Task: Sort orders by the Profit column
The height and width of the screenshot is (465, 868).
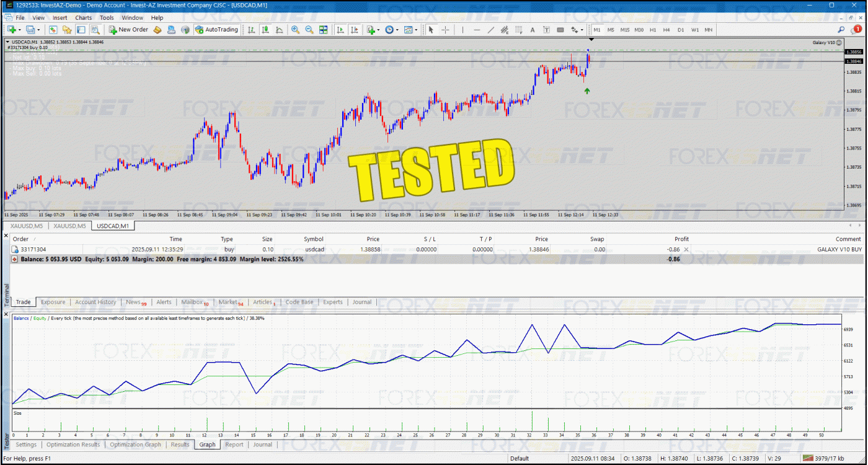Action: (x=681, y=239)
